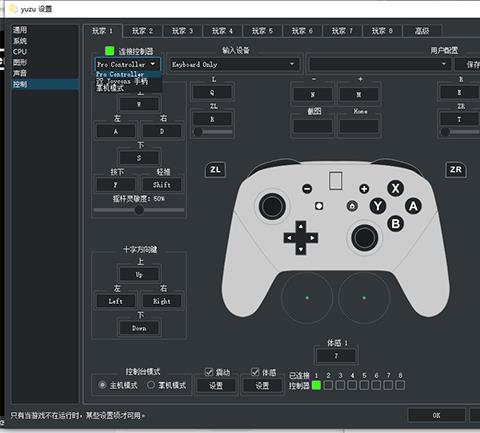This screenshot has height=433, width=480.
Task: Switch to the 玩家 2 tab
Action: click(x=142, y=31)
